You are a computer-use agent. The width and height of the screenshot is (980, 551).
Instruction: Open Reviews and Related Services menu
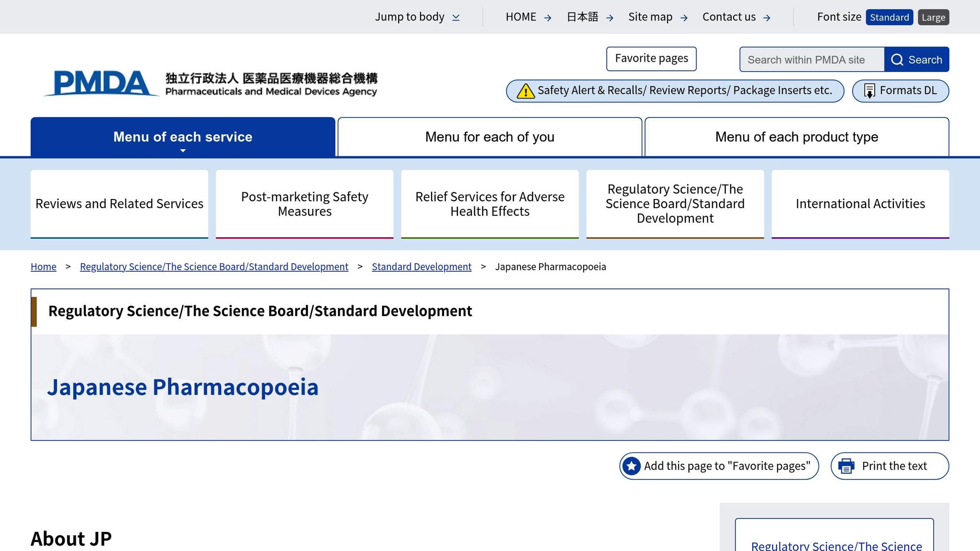click(119, 204)
